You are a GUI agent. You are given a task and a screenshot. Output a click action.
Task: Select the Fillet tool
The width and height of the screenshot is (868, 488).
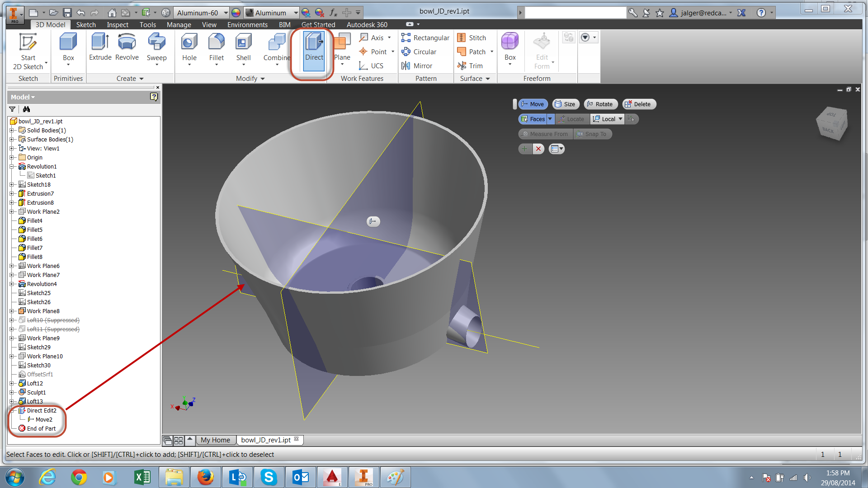point(216,49)
